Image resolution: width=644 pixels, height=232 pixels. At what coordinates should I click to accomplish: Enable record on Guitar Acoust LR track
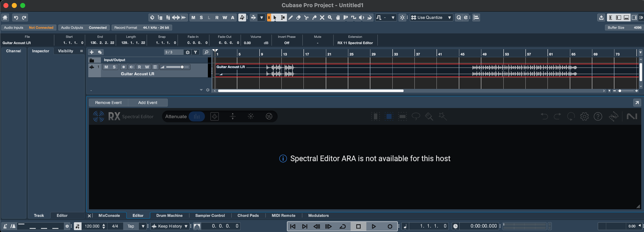124,67
